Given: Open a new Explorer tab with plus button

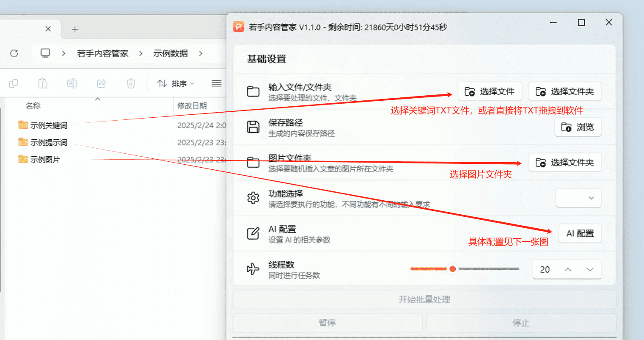Looking at the screenshot, I should (75, 29).
